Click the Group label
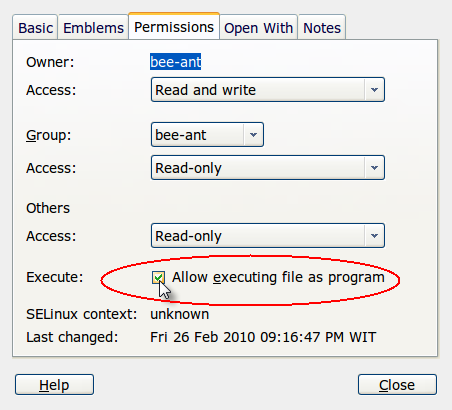 pyautogui.click(x=49, y=135)
